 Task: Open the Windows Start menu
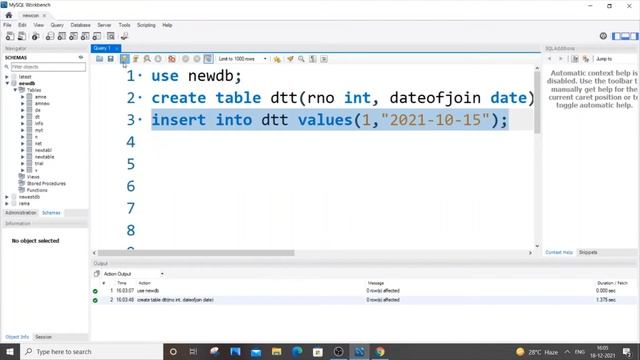pos(10,351)
